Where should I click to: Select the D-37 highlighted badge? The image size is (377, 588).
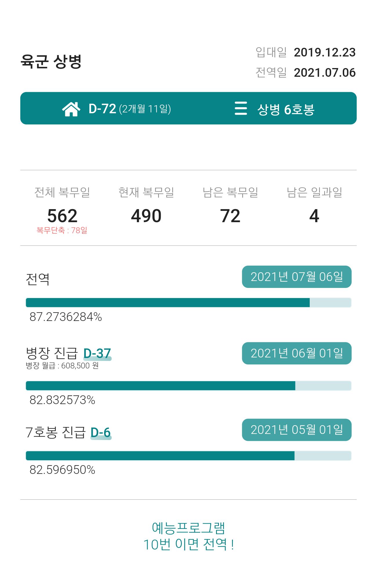[x=97, y=354]
